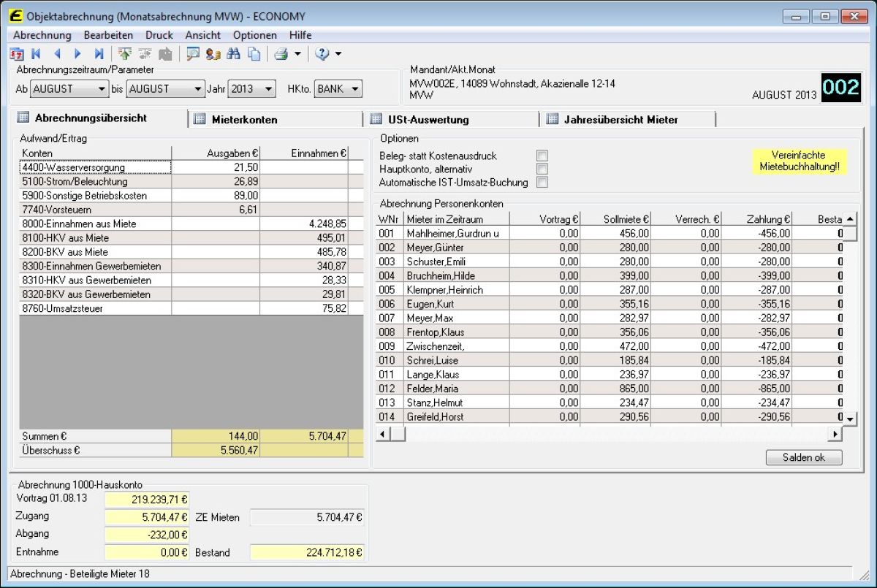The image size is (877, 588).
Task: Go to the previous record arrow
Action: [57, 54]
